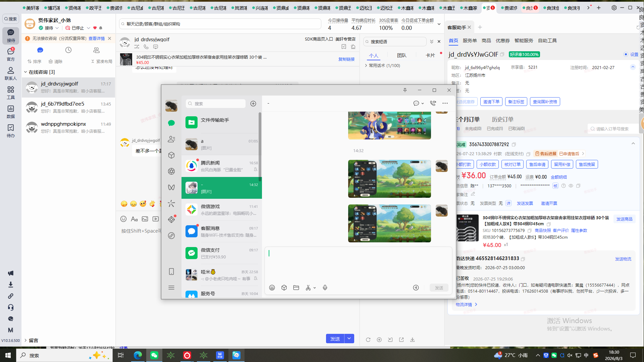Open Edge browser from taskbar
Screen dimensions: 644x362
coord(138,355)
